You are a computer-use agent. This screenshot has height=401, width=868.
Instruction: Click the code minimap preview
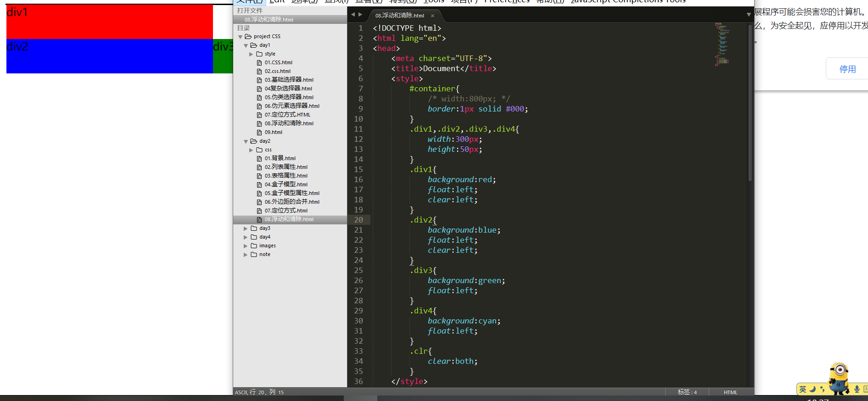click(722, 45)
